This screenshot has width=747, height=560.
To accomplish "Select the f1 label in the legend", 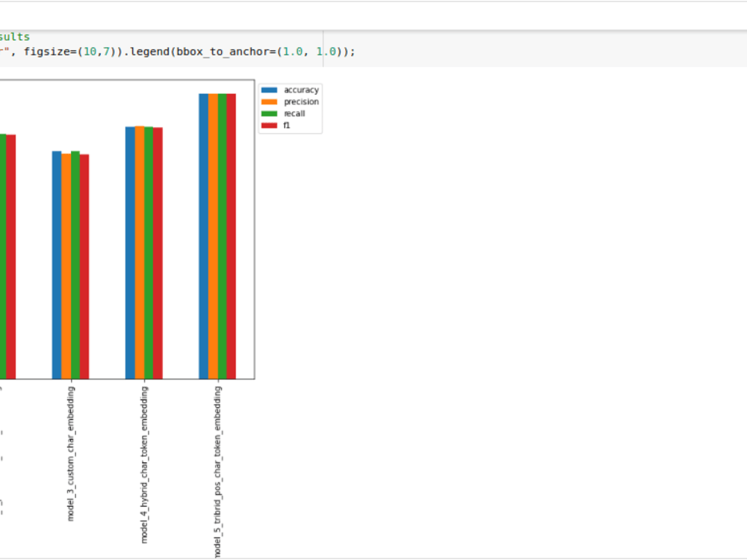I will coord(288,125).
